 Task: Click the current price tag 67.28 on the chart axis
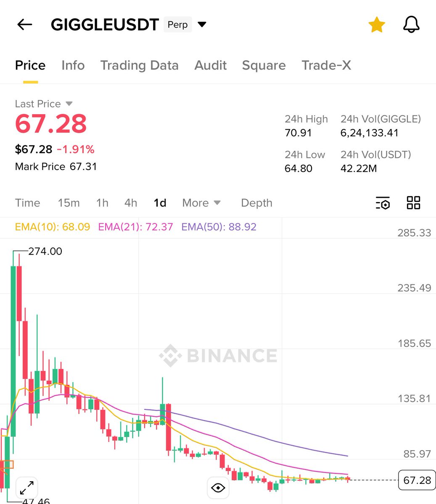point(417,480)
